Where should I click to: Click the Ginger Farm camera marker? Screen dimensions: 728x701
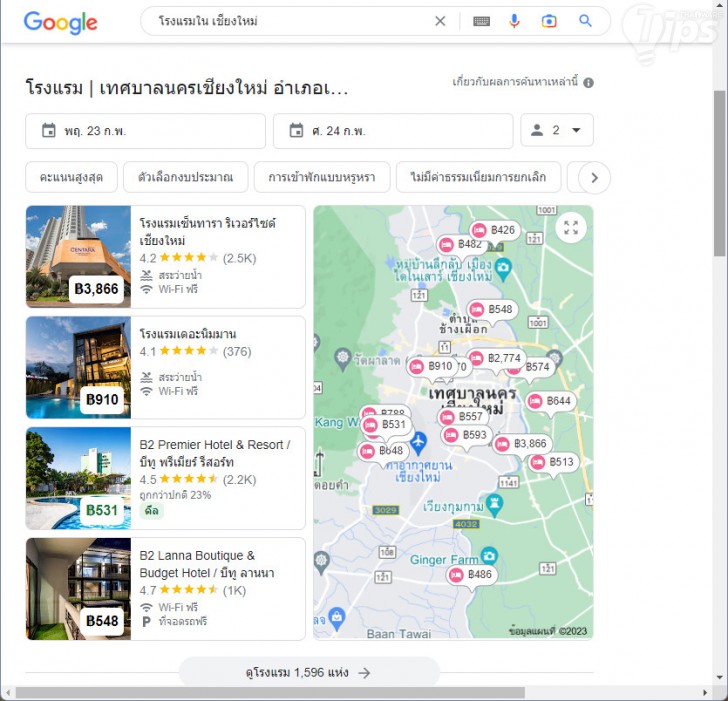tap(489, 555)
